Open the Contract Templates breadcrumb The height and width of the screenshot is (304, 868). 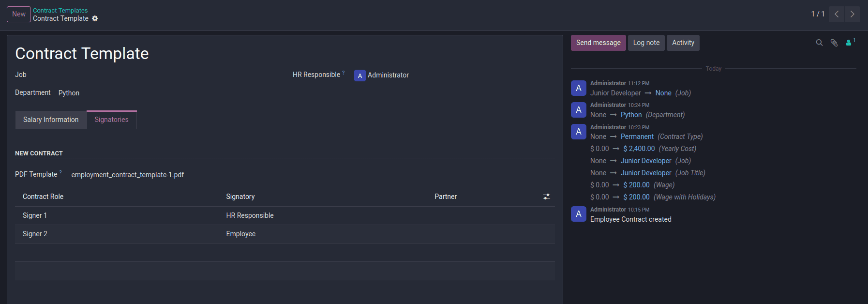click(x=60, y=10)
